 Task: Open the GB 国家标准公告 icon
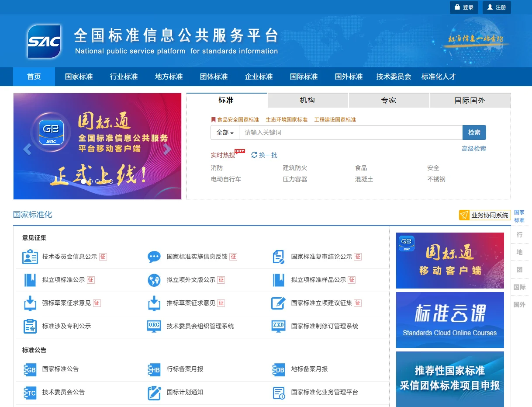click(x=30, y=369)
